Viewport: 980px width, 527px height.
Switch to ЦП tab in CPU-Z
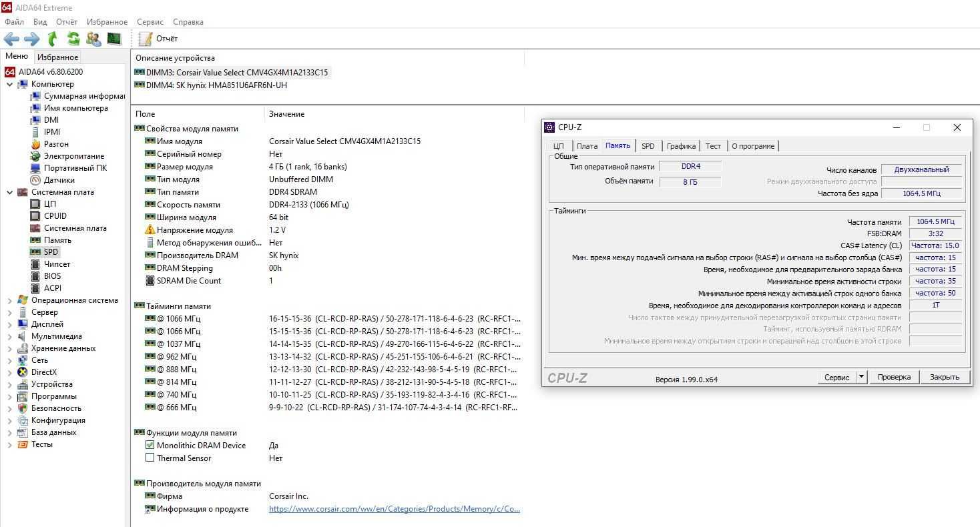click(x=559, y=146)
